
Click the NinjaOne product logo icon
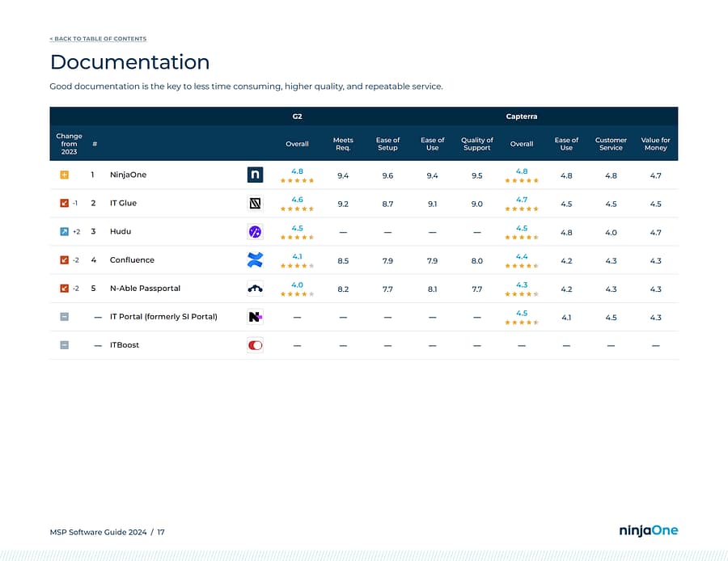click(255, 175)
